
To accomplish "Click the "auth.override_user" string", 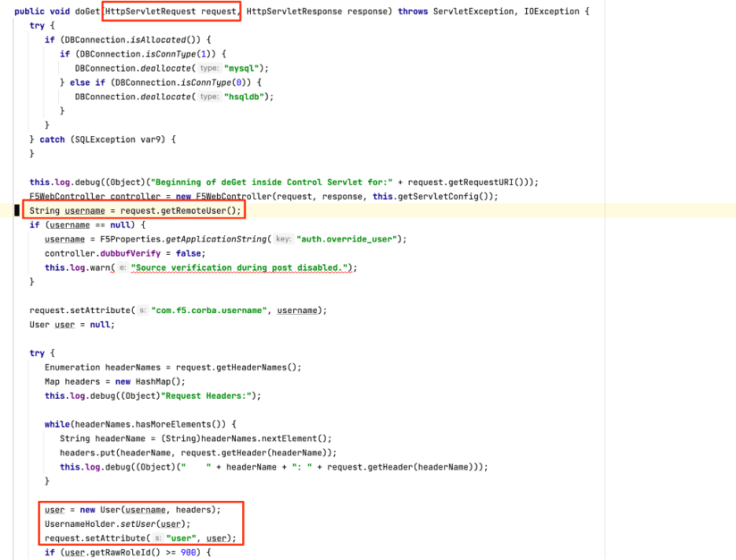I will [351, 239].
